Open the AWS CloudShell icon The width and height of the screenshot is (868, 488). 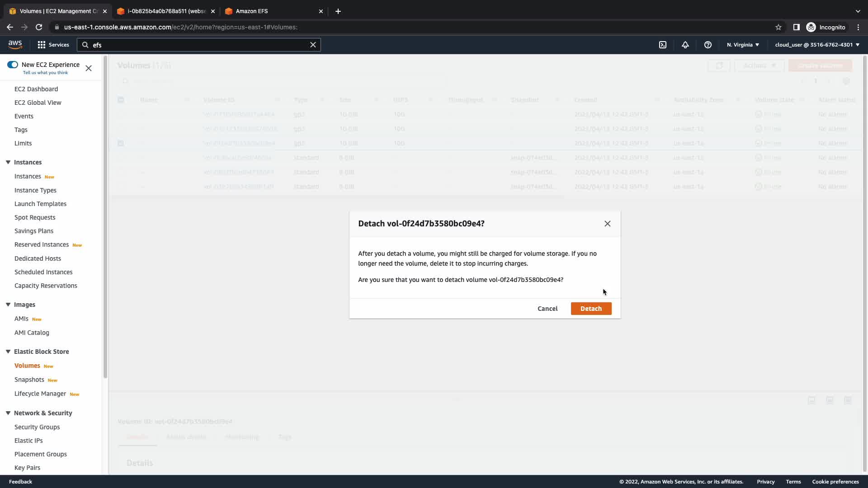(663, 45)
